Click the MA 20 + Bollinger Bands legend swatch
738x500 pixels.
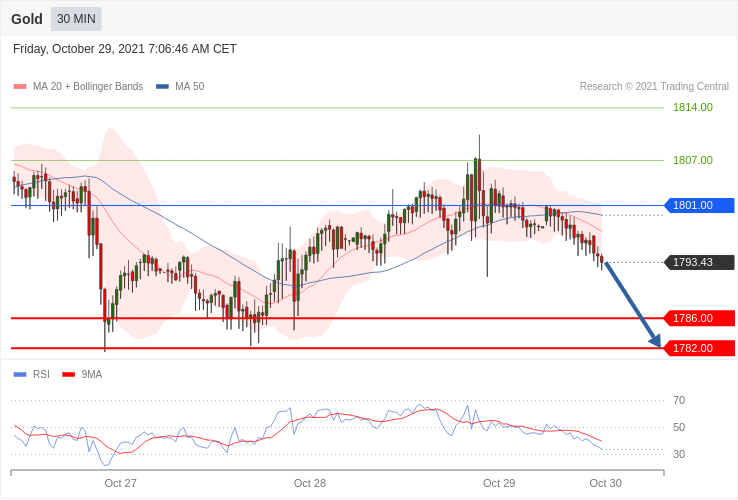pos(20,87)
